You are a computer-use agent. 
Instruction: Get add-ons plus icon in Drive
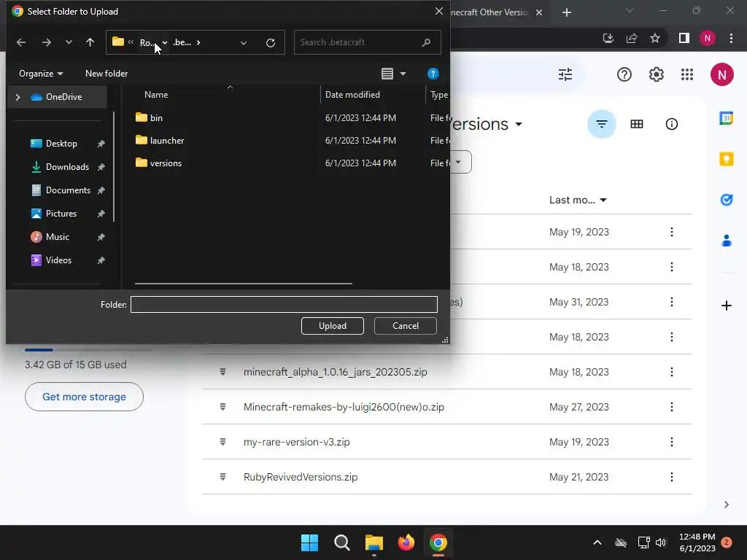point(726,306)
